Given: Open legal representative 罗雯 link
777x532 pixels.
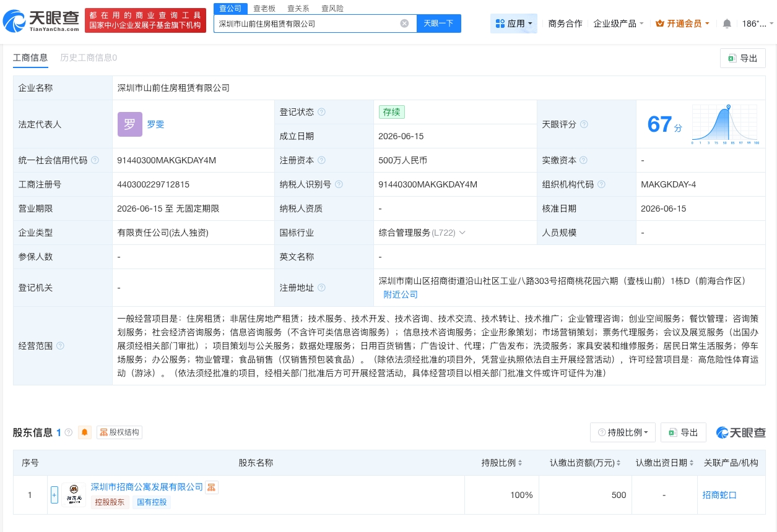Looking at the screenshot, I should (155, 124).
